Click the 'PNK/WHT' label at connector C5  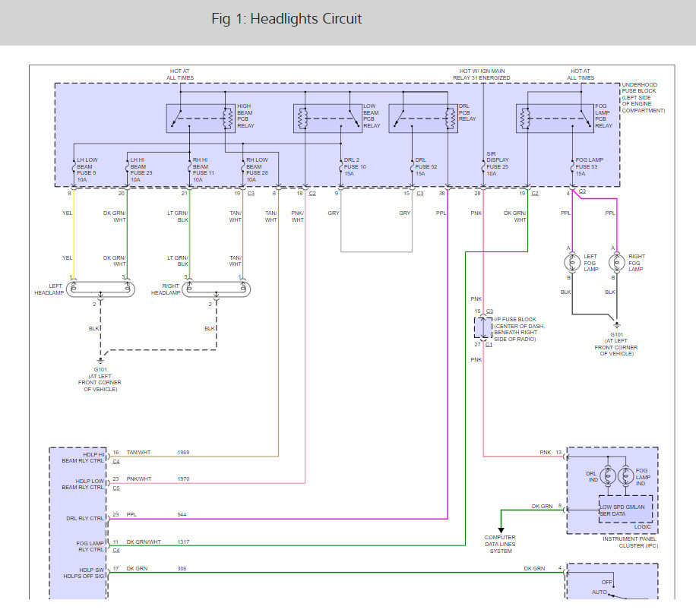139,479
